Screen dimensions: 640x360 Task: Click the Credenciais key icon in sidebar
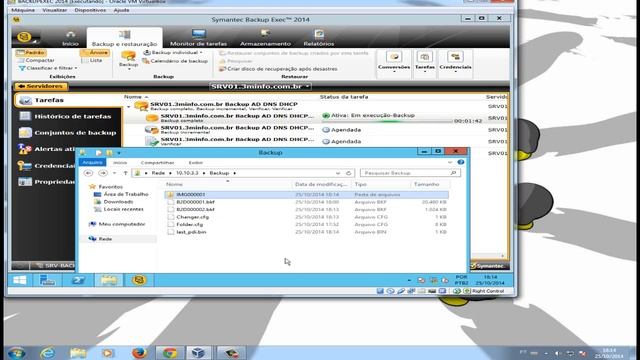[x=24, y=165]
